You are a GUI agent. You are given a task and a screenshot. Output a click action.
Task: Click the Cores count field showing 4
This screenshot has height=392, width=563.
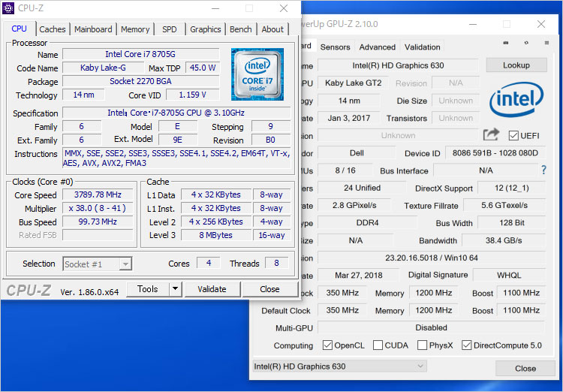tap(209, 263)
